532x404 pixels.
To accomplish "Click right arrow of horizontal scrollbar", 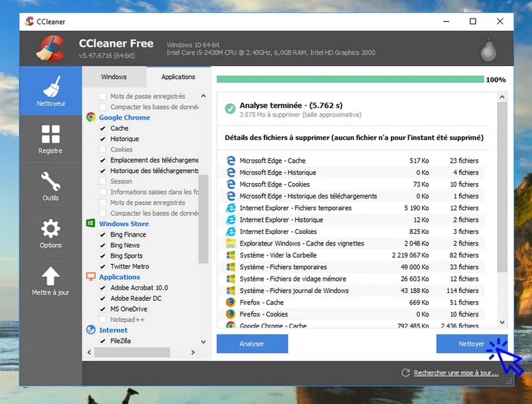I will (193, 353).
